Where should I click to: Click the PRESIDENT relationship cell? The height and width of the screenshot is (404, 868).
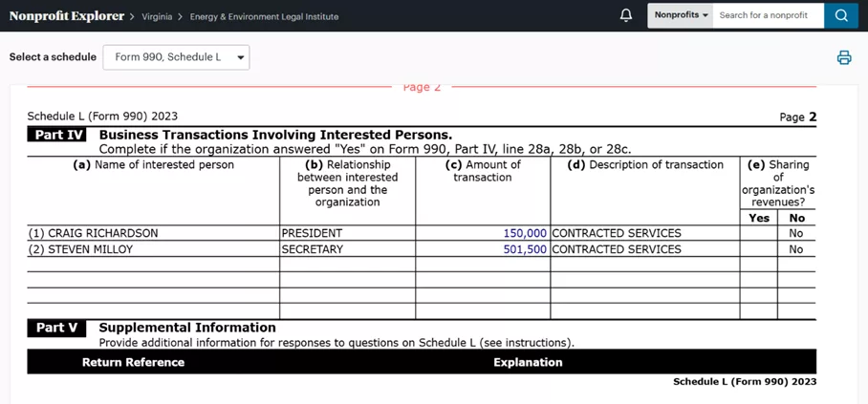(x=348, y=233)
